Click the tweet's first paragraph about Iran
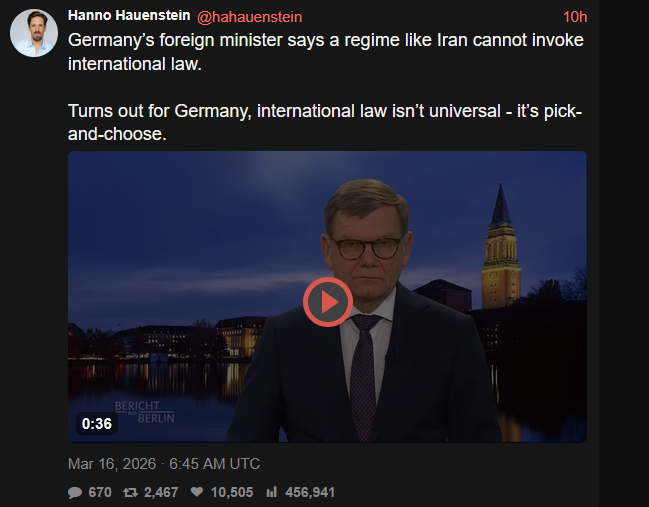 [325, 52]
